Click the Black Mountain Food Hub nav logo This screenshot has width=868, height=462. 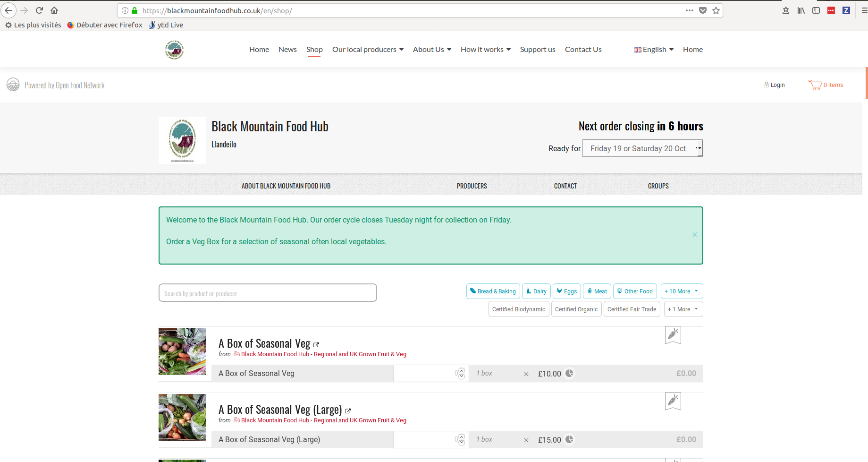coord(174,50)
